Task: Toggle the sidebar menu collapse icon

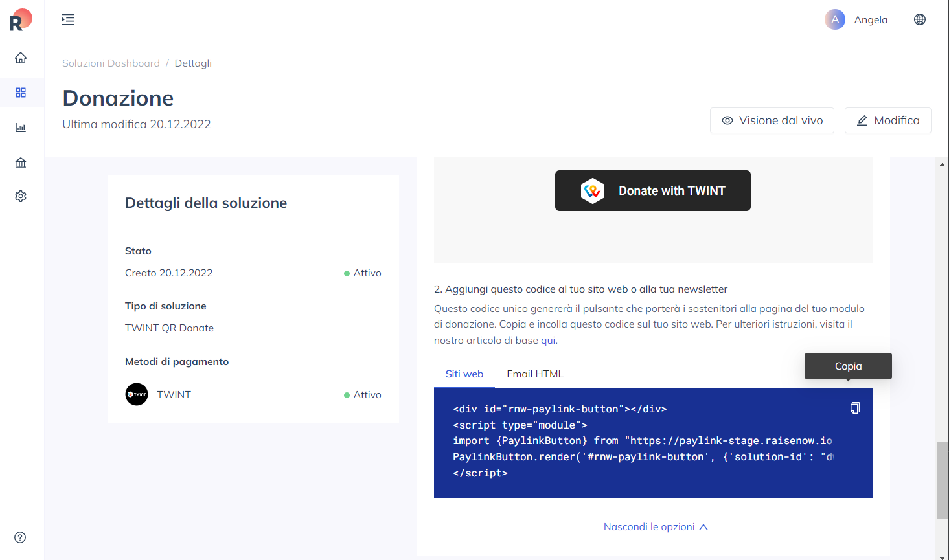Action: coord(68,19)
